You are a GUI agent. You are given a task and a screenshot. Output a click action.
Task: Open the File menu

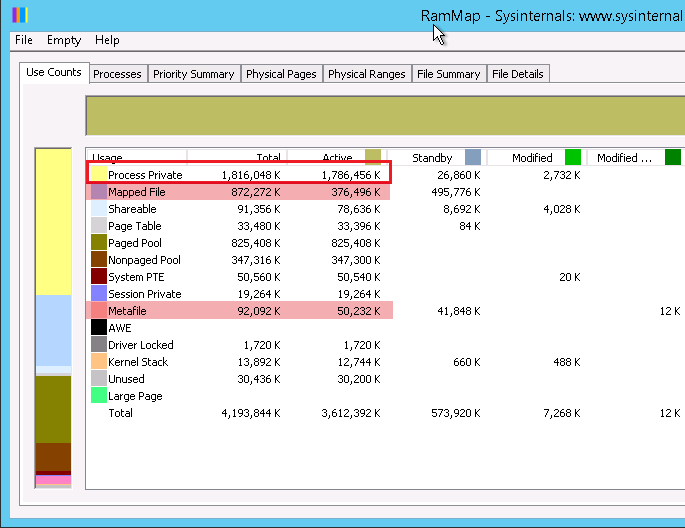coord(24,40)
